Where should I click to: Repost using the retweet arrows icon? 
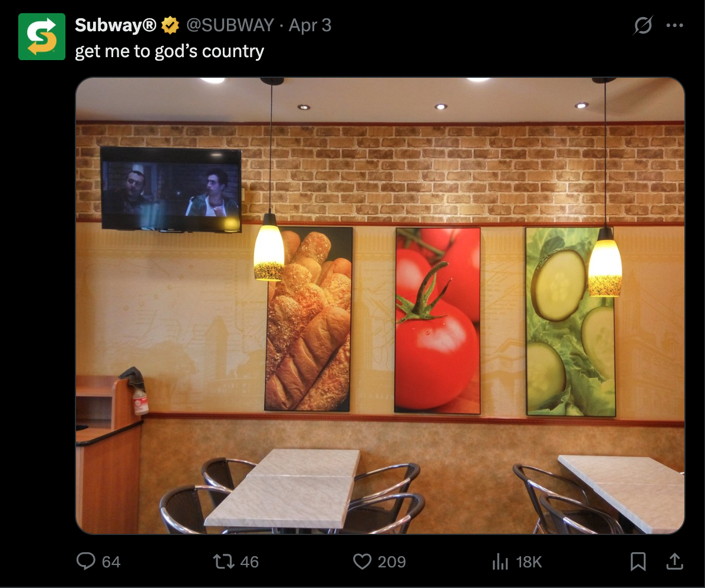(x=223, y=561)
